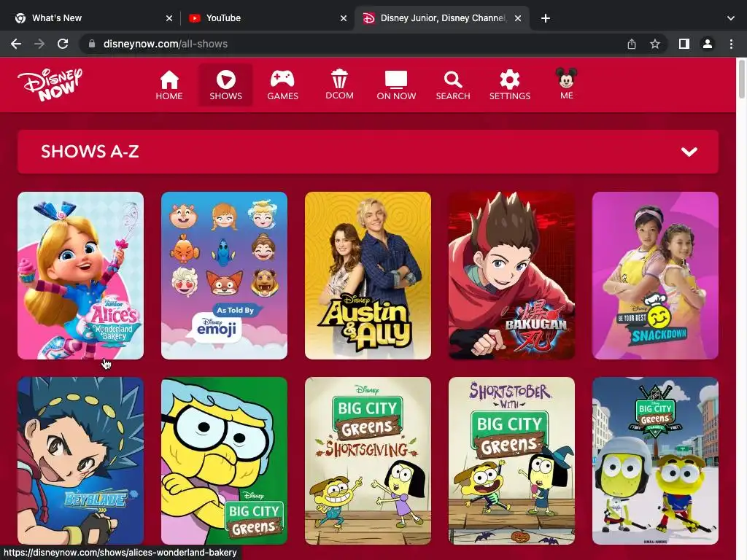The height and width of the screenshot is (560, 747).
Task: Click the padlock site info icon
Action: coord(92,44)
